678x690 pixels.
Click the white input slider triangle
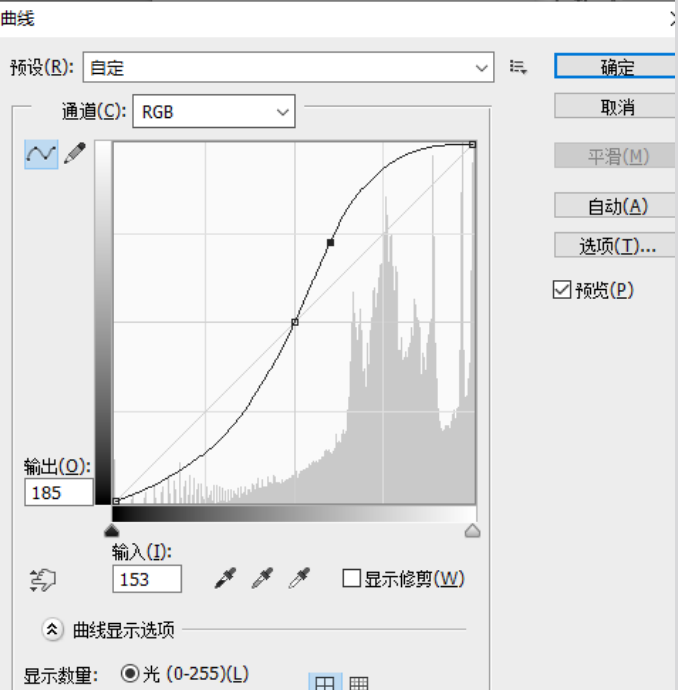point(473,531)
